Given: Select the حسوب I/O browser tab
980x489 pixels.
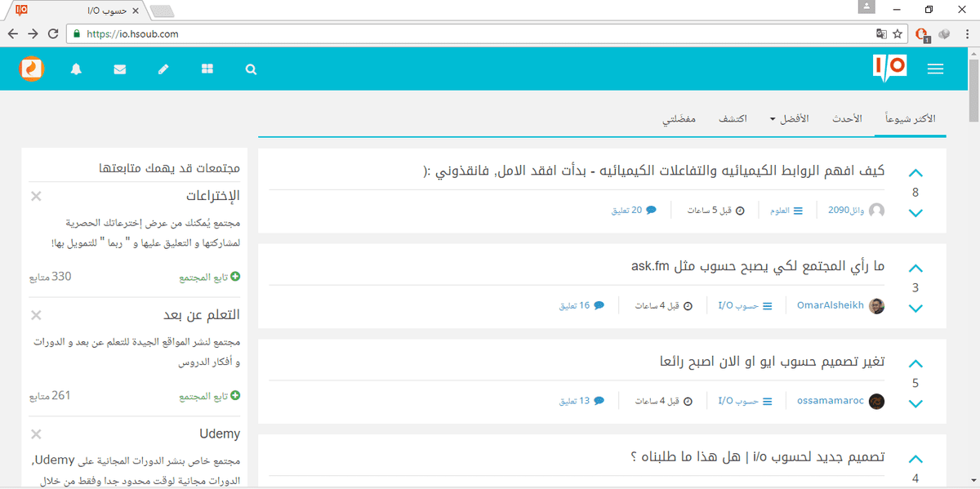Looking at the screenshot, I should [x=78, y=11].
